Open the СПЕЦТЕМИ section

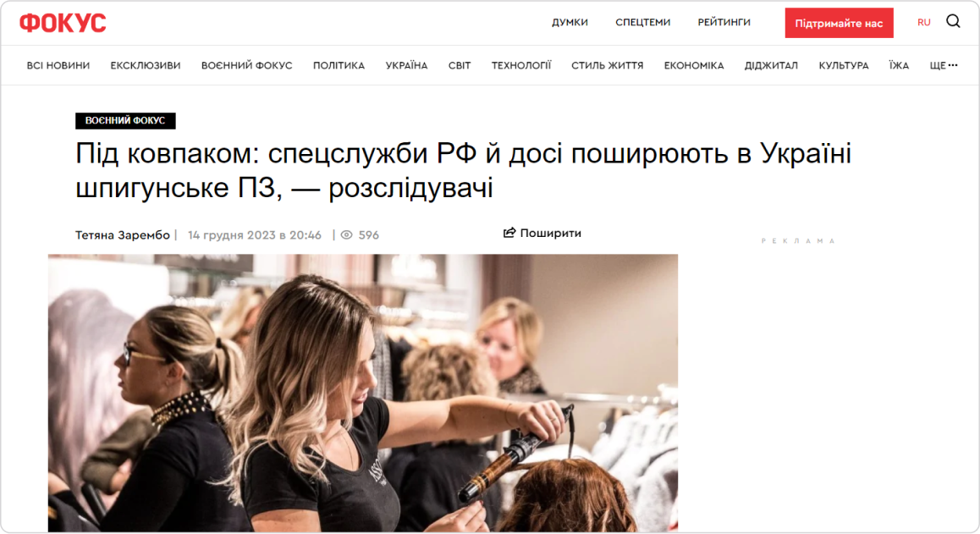point(642,23)
